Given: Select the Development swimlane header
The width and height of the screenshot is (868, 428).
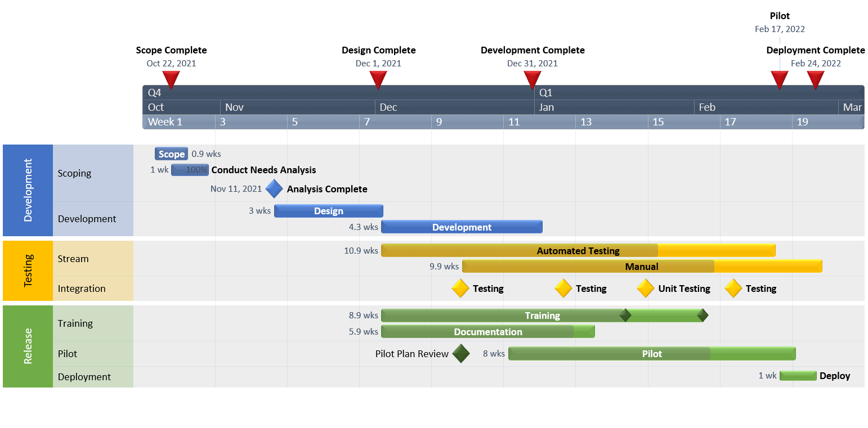Looking at the screenshot, I should 27,190.
